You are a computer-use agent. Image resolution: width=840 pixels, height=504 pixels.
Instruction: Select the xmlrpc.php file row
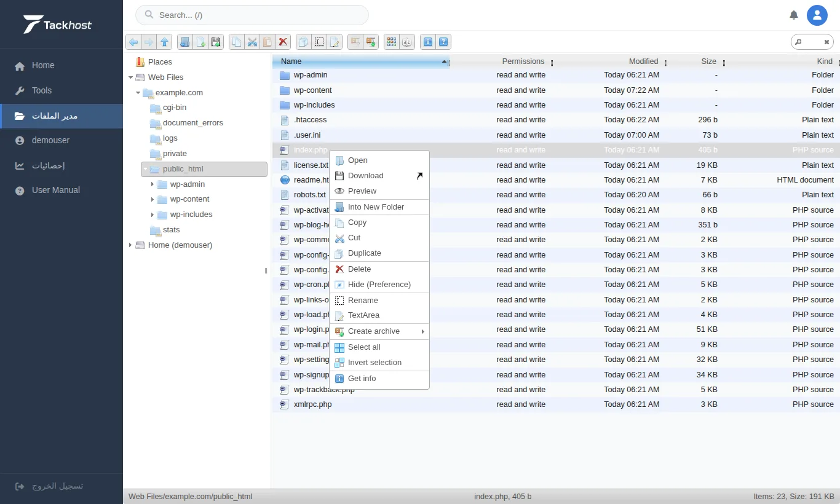tap(556, 404)
